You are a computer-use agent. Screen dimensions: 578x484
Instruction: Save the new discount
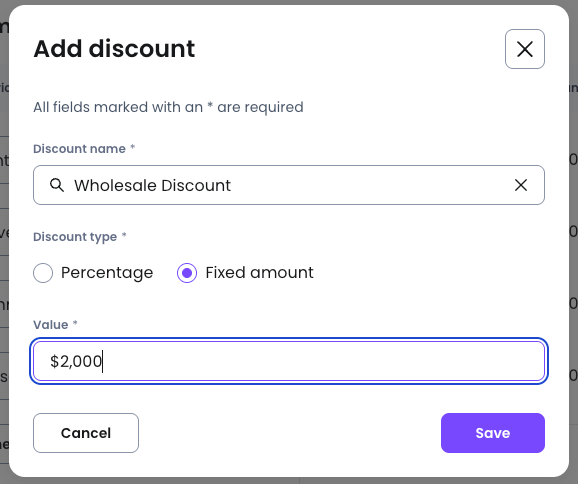coord(492,433)
